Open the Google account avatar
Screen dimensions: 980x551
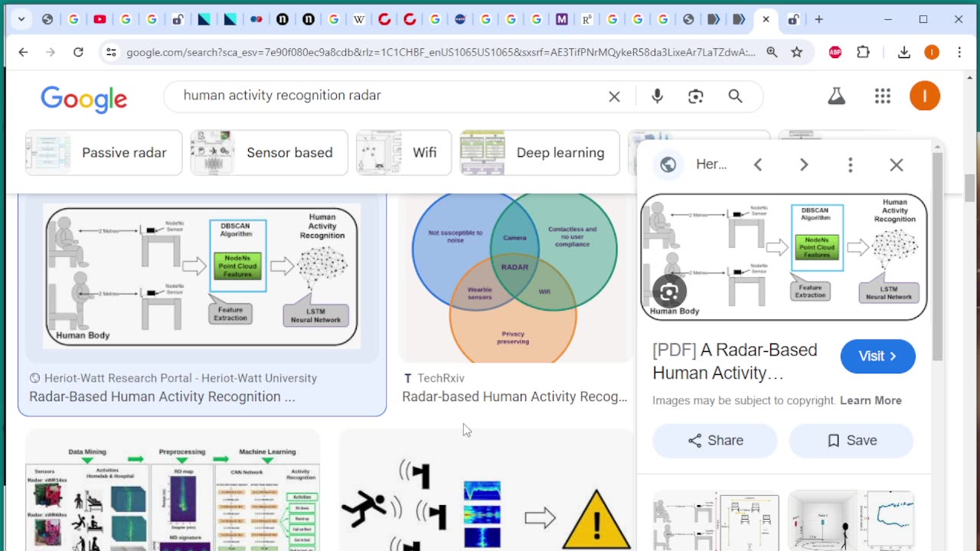coord(925,96)
